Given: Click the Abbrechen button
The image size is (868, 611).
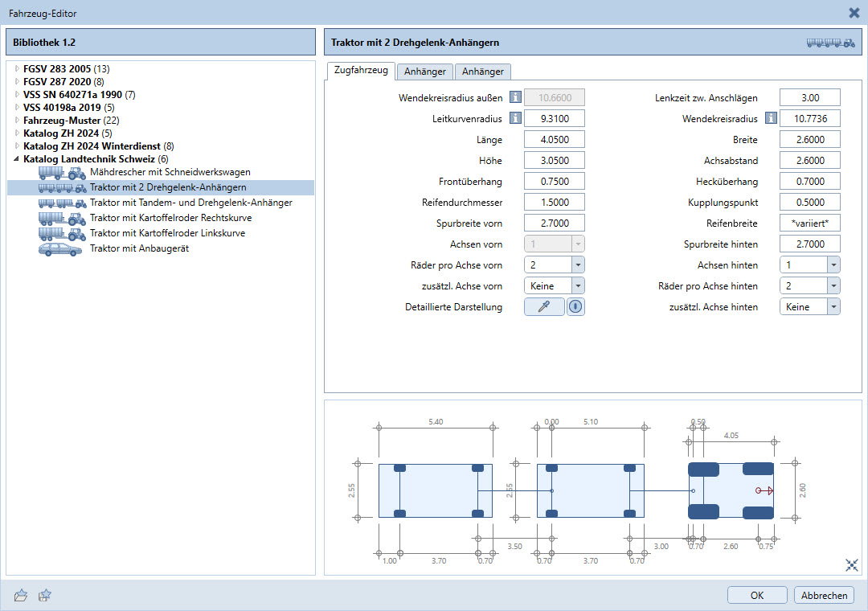Looking at the screenshot, I should point(824,595).
